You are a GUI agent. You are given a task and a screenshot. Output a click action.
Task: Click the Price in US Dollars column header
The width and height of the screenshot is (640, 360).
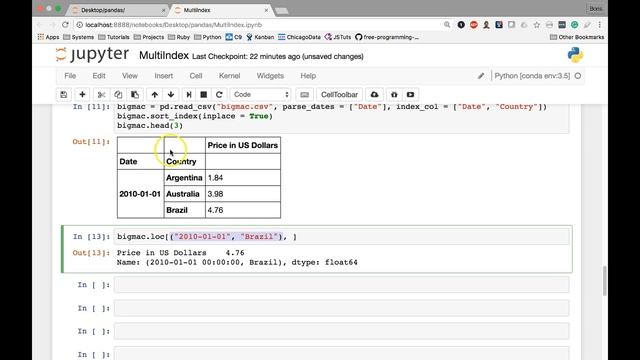(x=242, y=145)
